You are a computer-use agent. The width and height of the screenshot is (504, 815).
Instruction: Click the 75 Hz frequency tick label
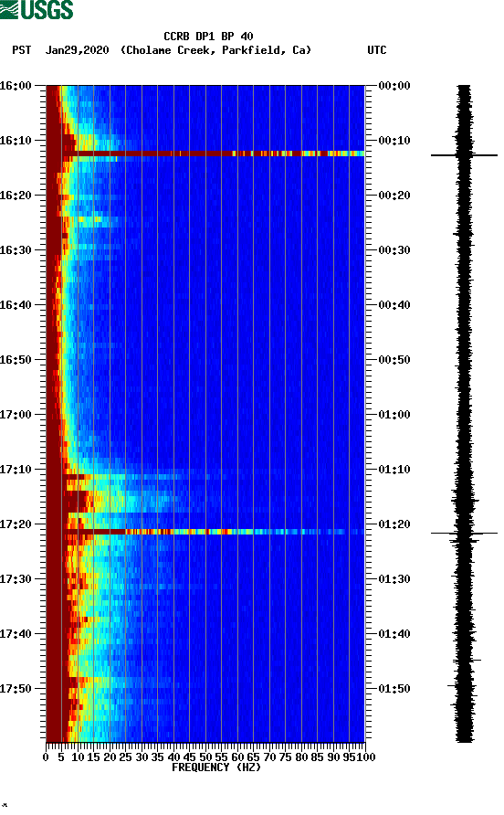[x=285, y=757]
